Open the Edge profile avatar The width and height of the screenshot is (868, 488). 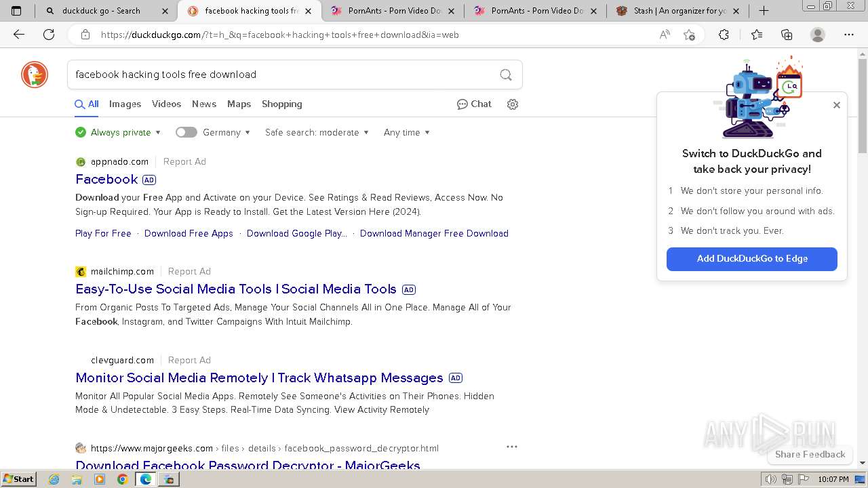click(x=818, y=35)
